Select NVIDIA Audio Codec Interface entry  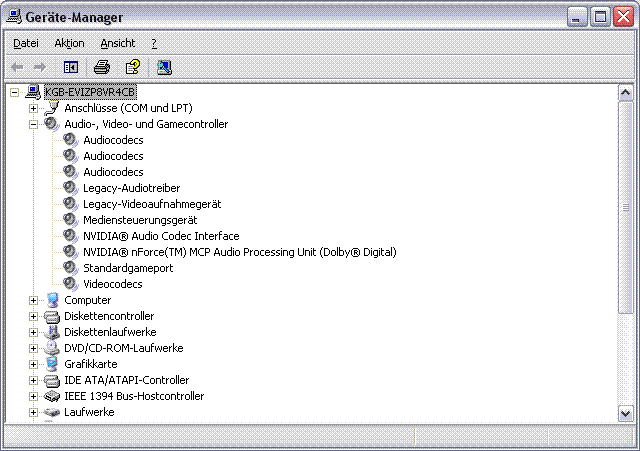click(x=161, y=236)
